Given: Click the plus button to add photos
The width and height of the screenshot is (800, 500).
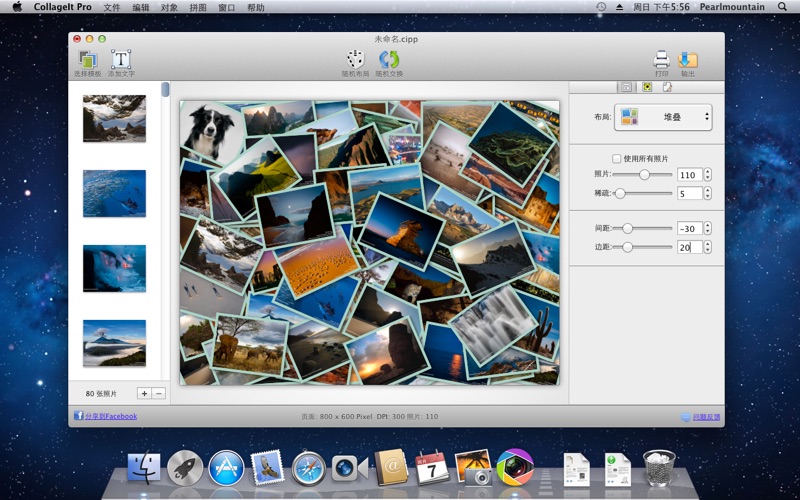Looking at the screenshot, I should (x=143, y=394).
